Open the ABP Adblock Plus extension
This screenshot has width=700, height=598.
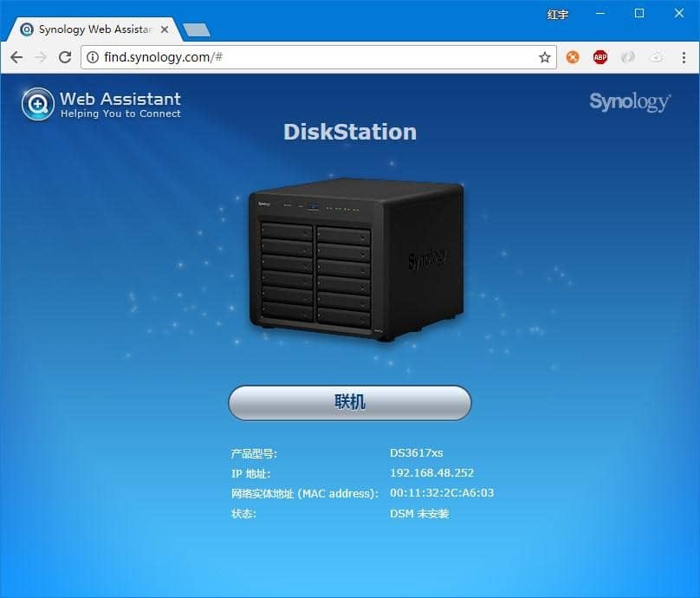click(600, 57)
